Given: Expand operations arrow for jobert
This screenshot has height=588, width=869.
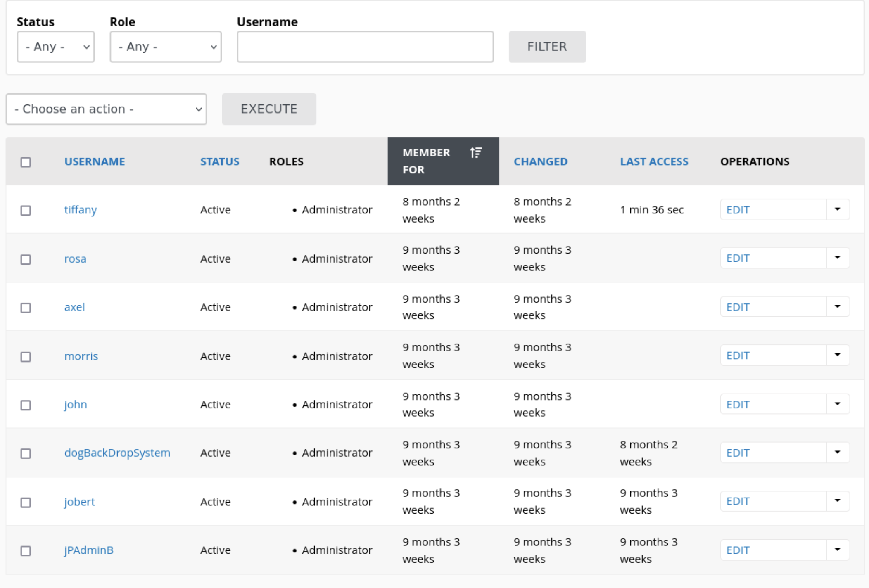Looking at the screenshot, I should pyautogui.click(x=838, y=501).
